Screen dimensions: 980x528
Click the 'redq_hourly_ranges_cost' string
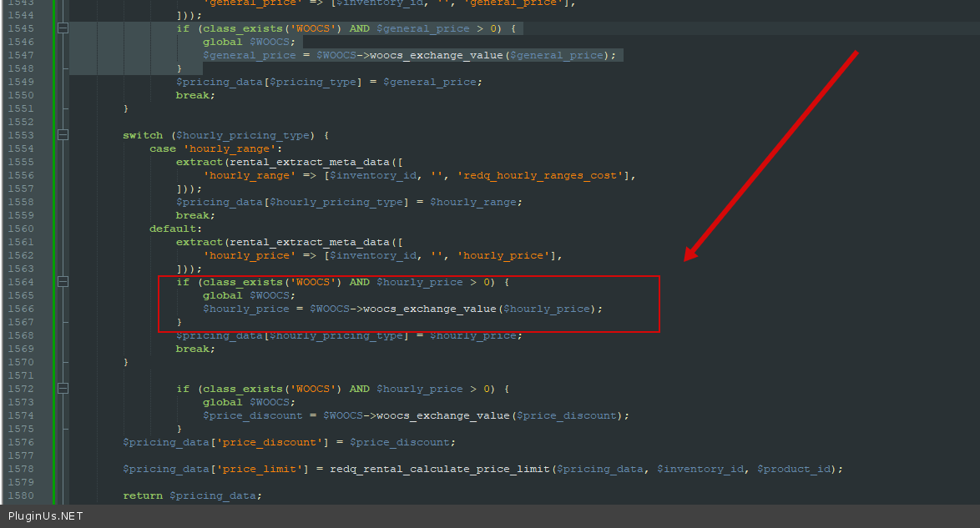pos(543,175)
